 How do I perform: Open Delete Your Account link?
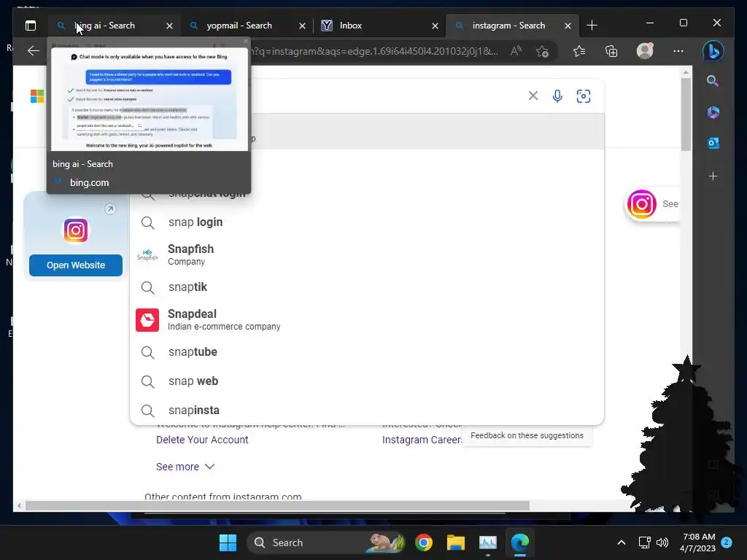pyautogui.click(x=202, y=440)
